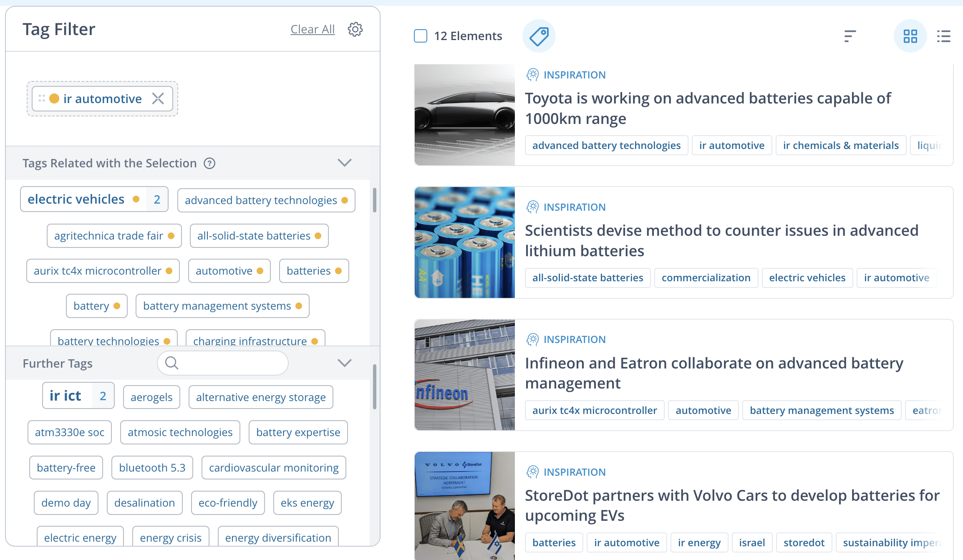Screen dimensions: 963x560
Task: Click electric vehicles tag on lithium batteries card
Action: pyautogui.click(x=807, y=277)
